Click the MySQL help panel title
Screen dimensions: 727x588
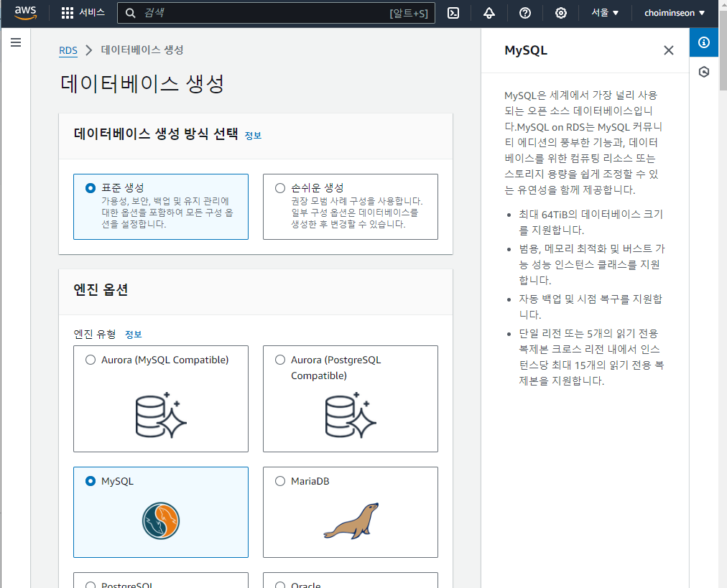(x=526, y=50)
